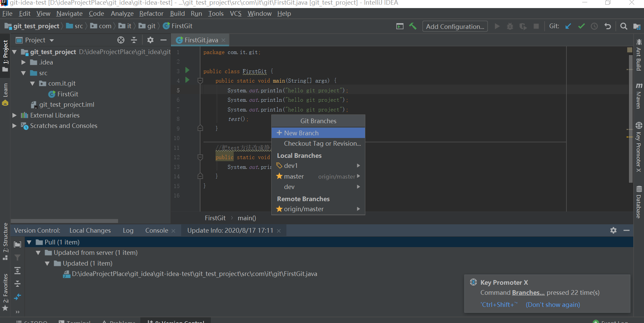The image size is (644, 323).
Task: Click the Debug bug icon
Action: click(x=510, y=26)
